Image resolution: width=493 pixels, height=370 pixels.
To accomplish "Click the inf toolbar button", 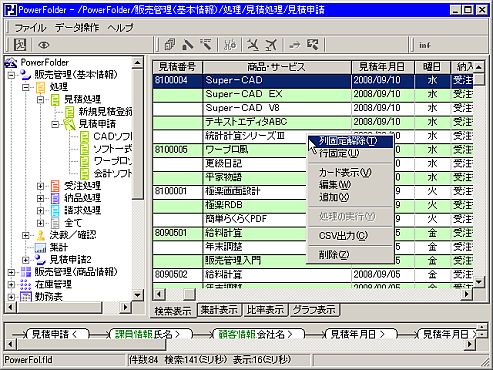I will pos(425,45).
